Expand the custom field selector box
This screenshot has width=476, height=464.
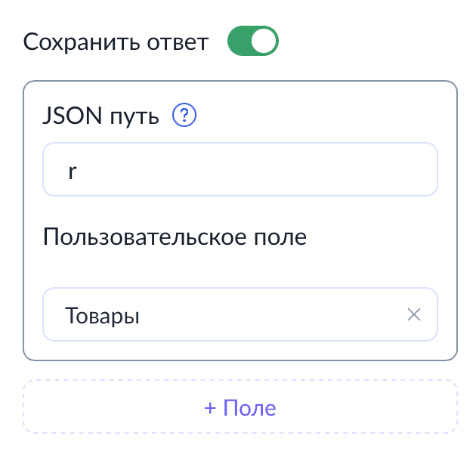(240, 314)
